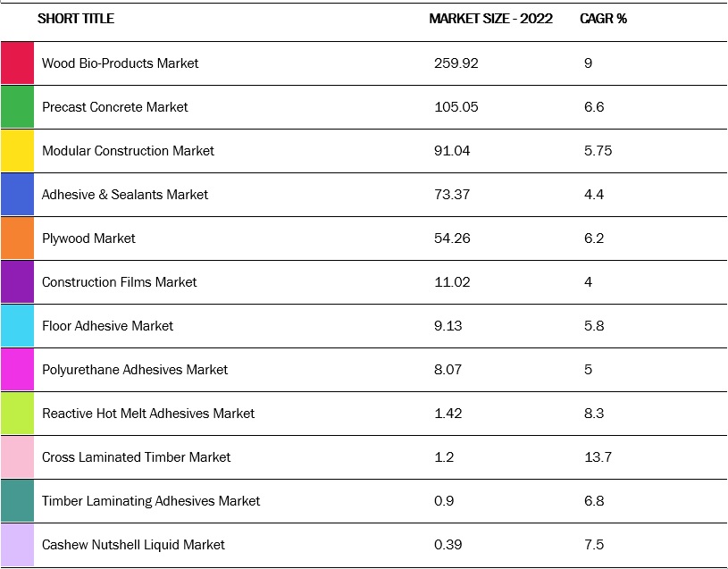
Task: Select the Reactive Hot Melt Adhesives Market row
Action: pyautogui.click(x=148, y=414)
